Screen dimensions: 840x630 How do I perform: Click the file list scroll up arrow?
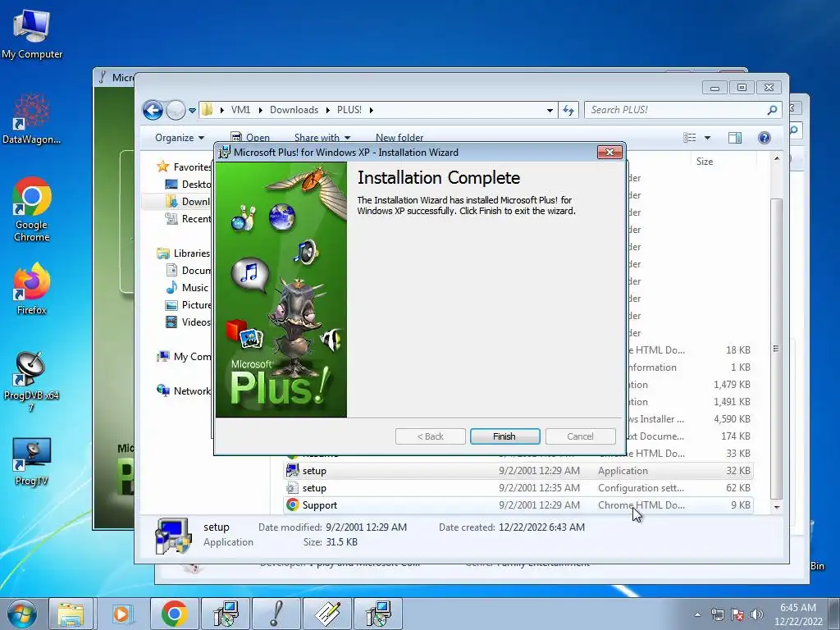[777, 158]
